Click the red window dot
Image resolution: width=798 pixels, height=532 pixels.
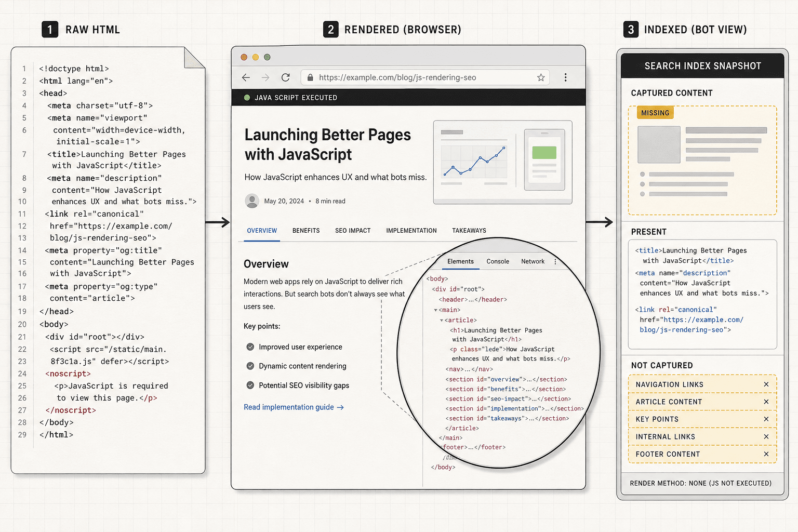[x=244, y=57]
